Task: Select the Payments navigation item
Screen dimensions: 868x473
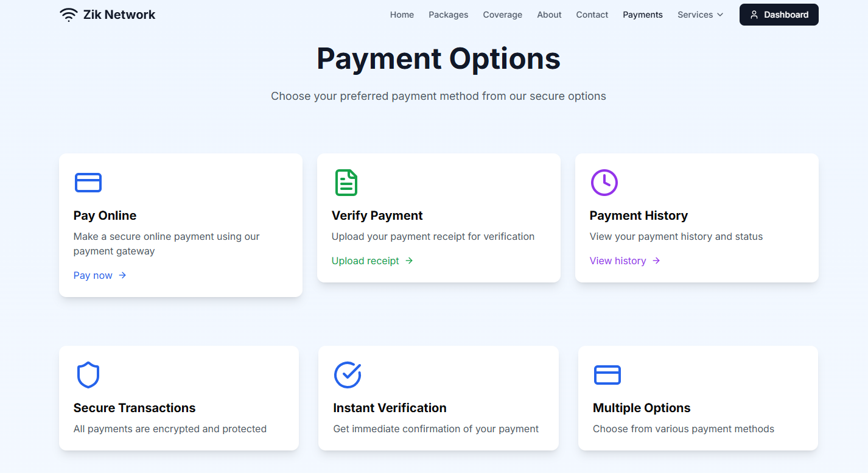Action: pyautogui.click(x=642, y=14)
